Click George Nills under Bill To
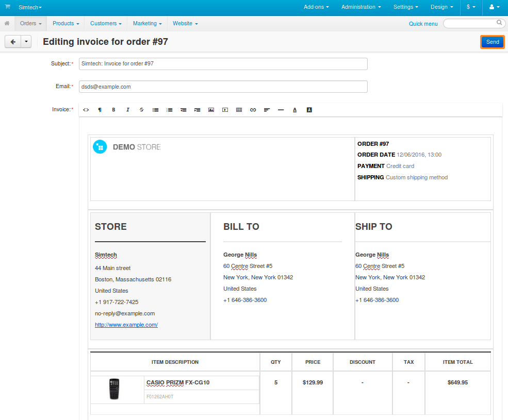 coord(240,255)
